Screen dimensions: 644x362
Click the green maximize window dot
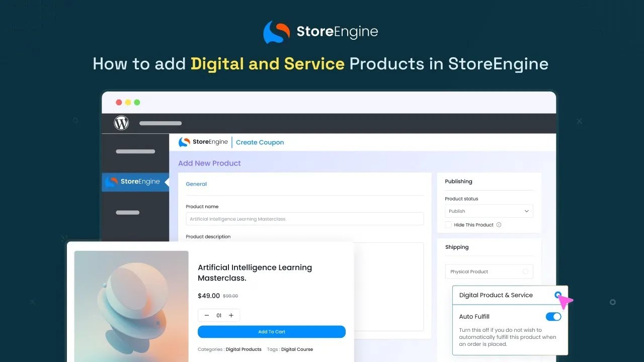point(137,103)
